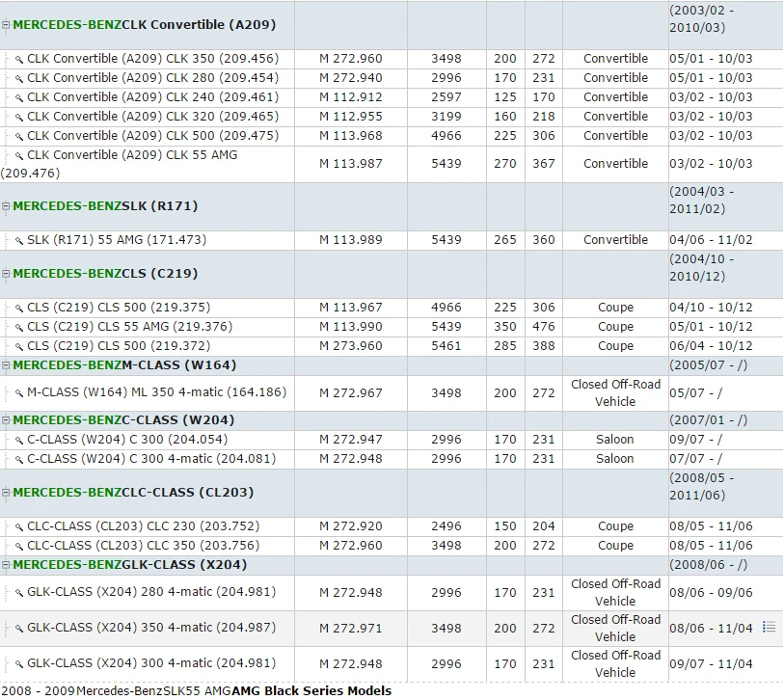Click engine code M 113.987 cell
This screenshot has height=700, width=784.
pos(351,164)
